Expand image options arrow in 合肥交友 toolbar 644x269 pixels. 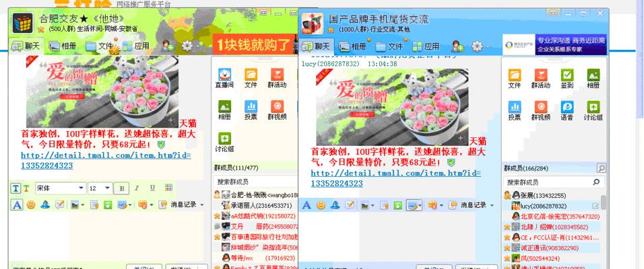(83, 204)
